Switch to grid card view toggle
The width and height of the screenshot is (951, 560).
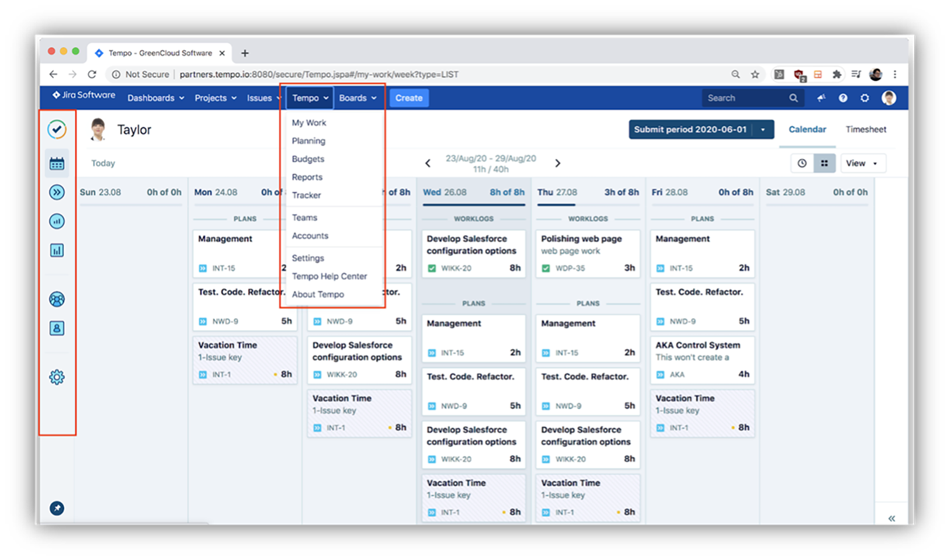click(824, 163)
